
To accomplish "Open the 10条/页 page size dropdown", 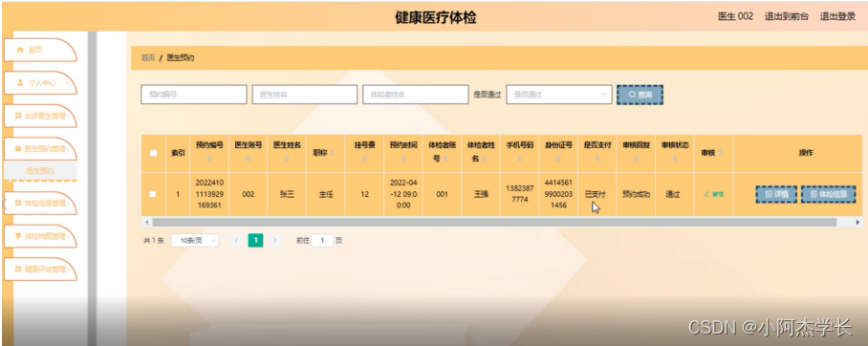I will 194,241.
